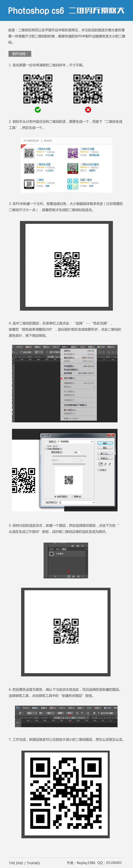Click make work path from selection icon
The width and height of the screenshot is (133, 868).
pyautogui.click(x=69, y=576)
